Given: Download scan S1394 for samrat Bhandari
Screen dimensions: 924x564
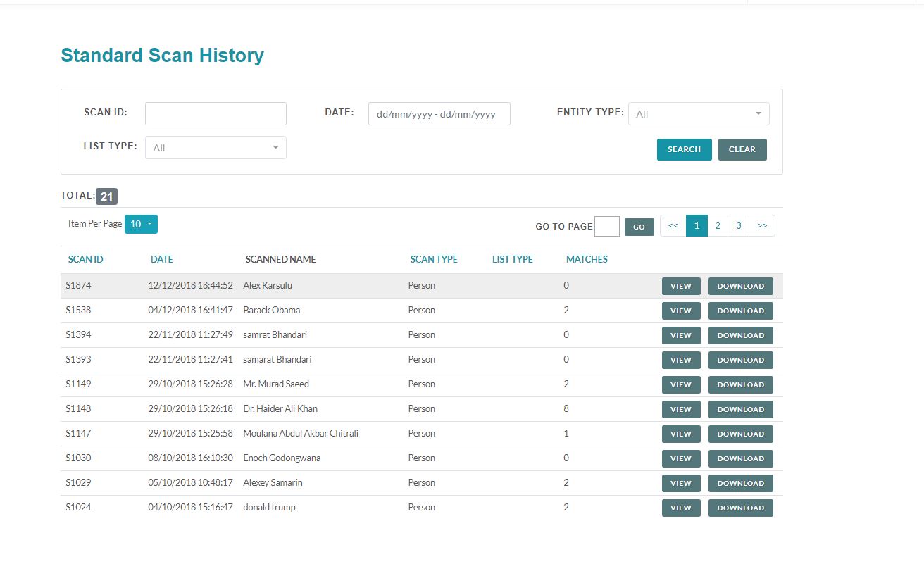Looking at the screenshot, I should pos(740,335).
